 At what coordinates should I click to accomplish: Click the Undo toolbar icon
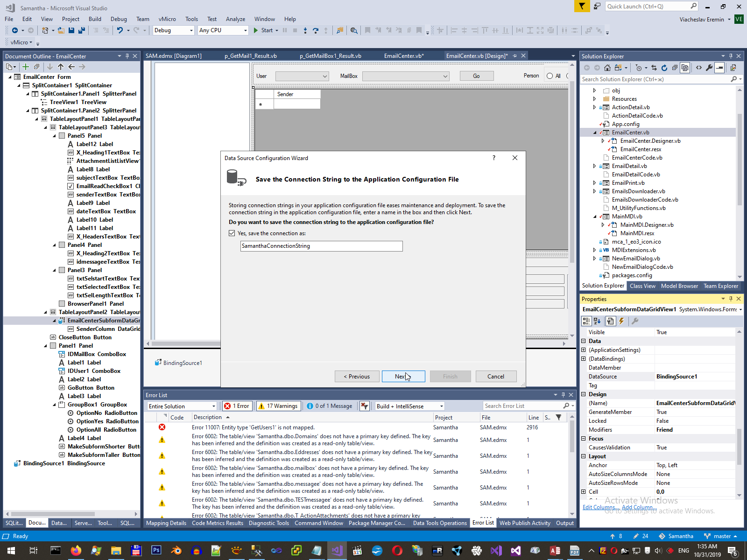pyautogui.click(x=120, y=30)
